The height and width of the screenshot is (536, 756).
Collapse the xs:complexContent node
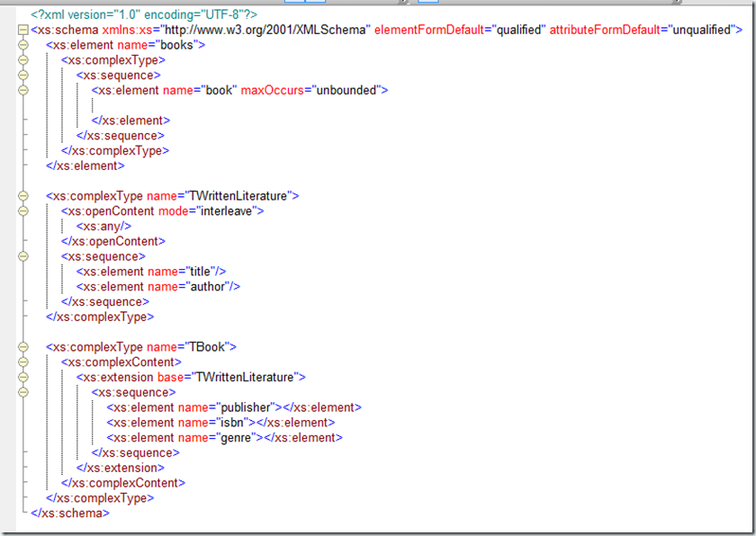(23, 362)
